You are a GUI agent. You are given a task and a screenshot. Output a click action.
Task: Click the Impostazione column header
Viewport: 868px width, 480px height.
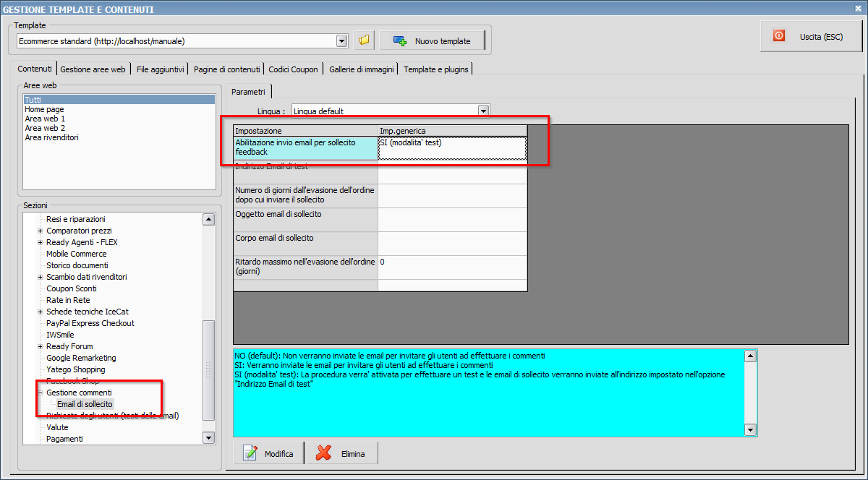(305, 131)
